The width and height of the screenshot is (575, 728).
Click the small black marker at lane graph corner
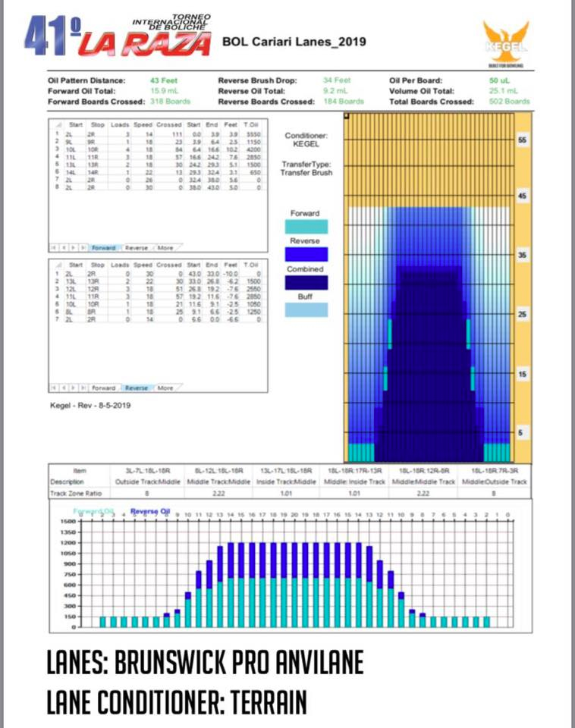pos(346,116)
